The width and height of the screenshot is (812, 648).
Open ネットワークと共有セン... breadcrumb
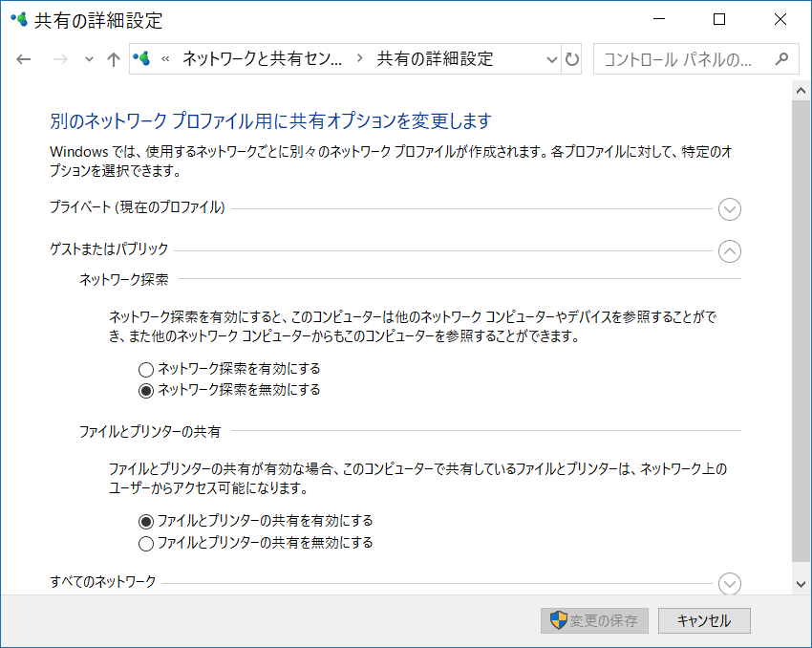(x=262, y=59)
